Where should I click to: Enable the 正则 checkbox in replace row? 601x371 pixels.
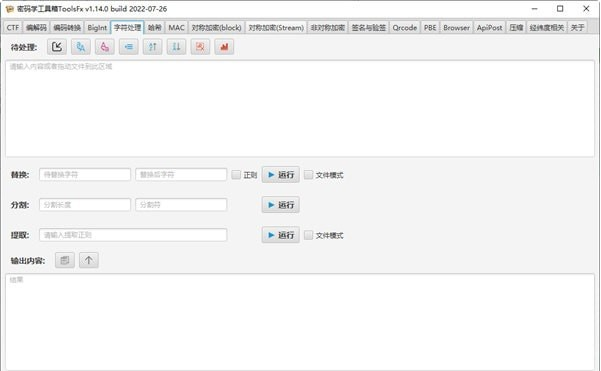coord(236,175)
